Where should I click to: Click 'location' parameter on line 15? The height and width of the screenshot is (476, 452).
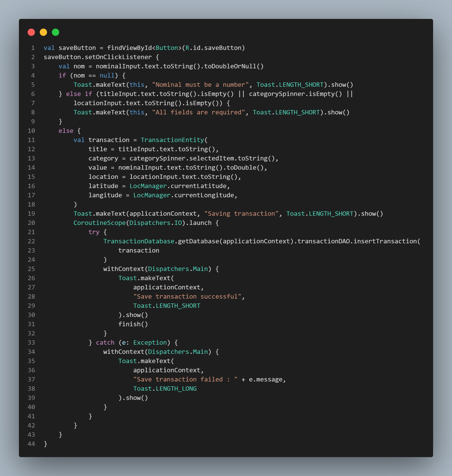pyautogui.click(x=103, y=177)
